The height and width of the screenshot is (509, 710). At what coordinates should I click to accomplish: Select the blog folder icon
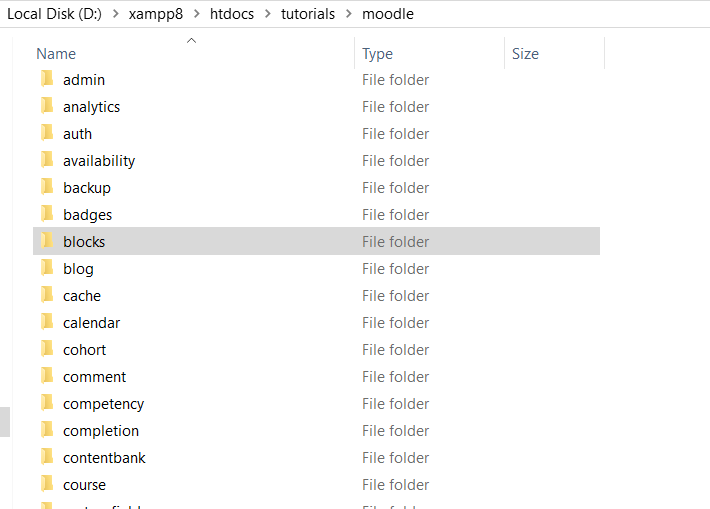tap(47, 268)
